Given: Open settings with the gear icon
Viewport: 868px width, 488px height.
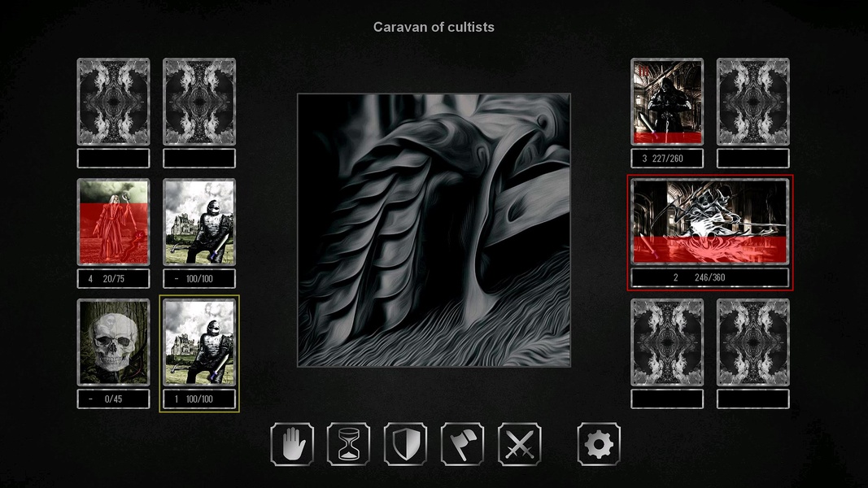Looking at the screenshot, I should click(599, 444).
